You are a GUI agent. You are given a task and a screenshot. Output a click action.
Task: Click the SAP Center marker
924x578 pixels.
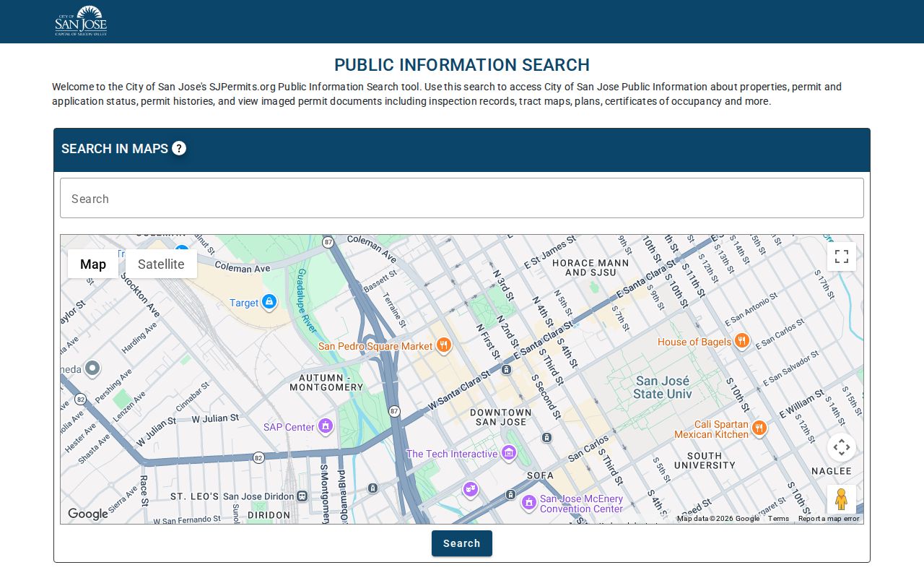(326, 426)
